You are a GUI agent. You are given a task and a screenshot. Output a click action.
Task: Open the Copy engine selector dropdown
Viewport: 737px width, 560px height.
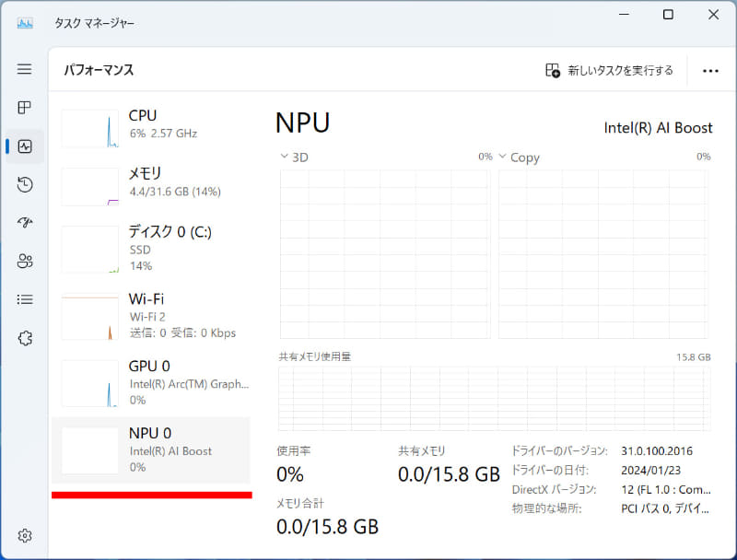coord(503,157)
